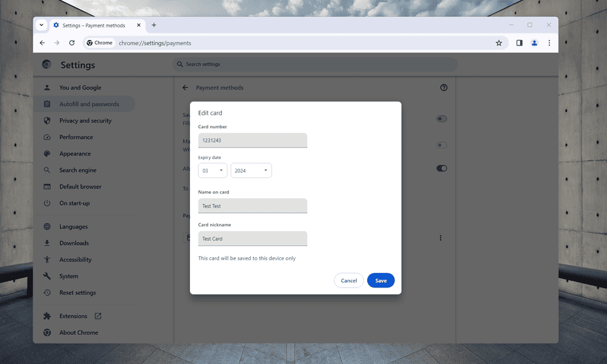The image size is (607, 364).
Task: Open Search engine settings section
Action: point(78,170)
